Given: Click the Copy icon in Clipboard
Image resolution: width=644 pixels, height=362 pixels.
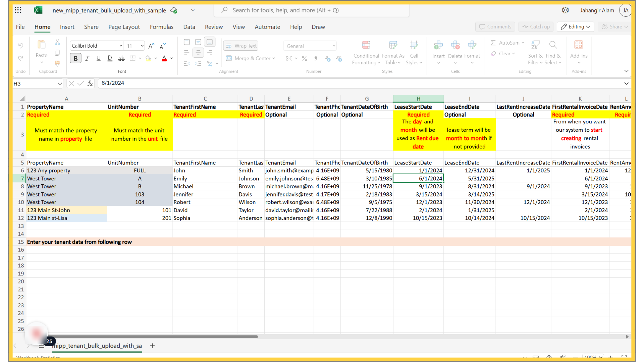Looking at the screenshot, I should point(57,53).
